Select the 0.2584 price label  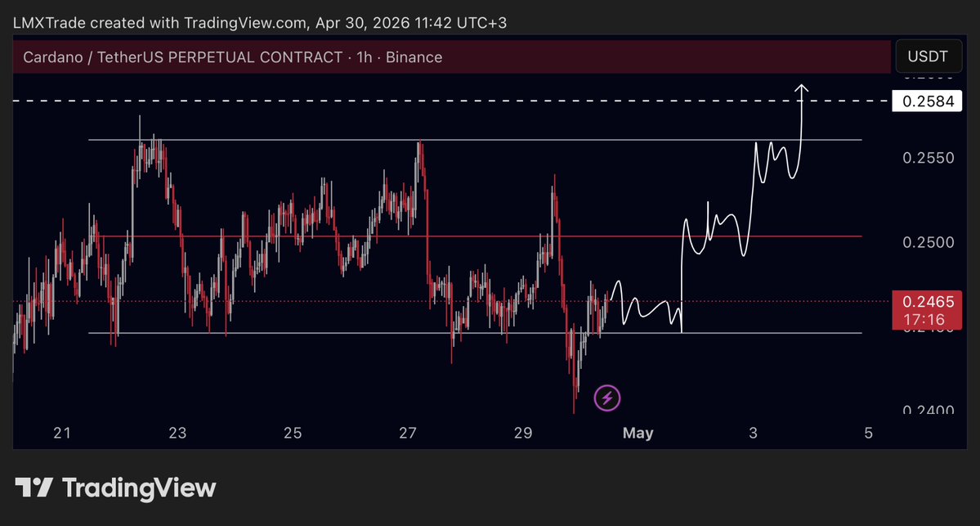pos(928,101)
